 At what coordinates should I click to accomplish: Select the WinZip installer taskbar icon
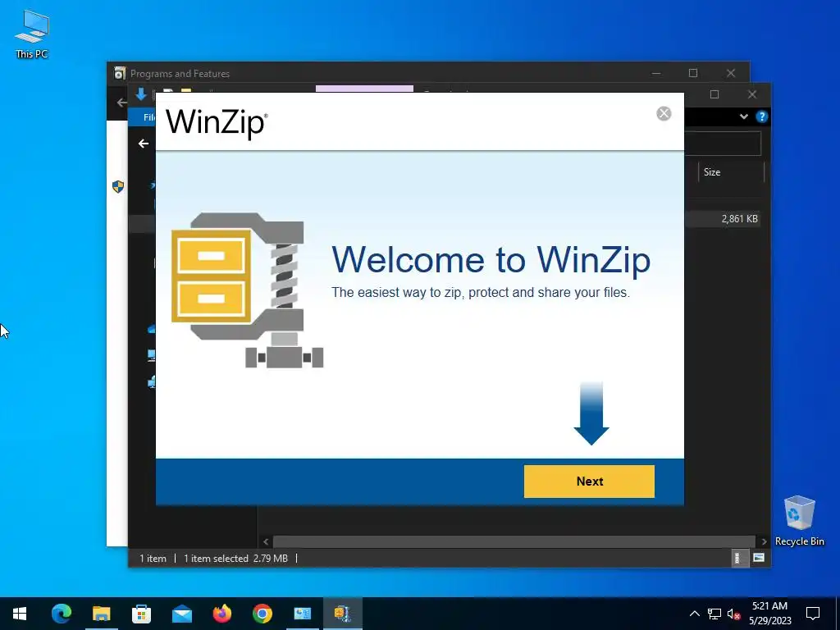coord(342,614)
